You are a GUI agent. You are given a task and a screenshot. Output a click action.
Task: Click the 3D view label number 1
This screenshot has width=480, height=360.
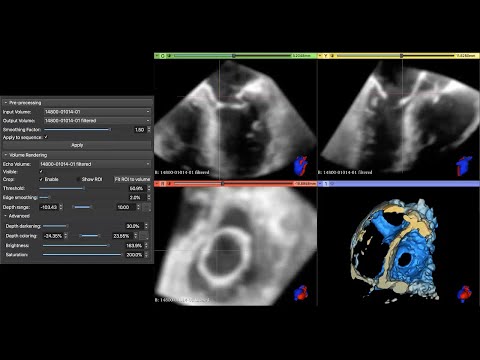click(x=326, y=184)
